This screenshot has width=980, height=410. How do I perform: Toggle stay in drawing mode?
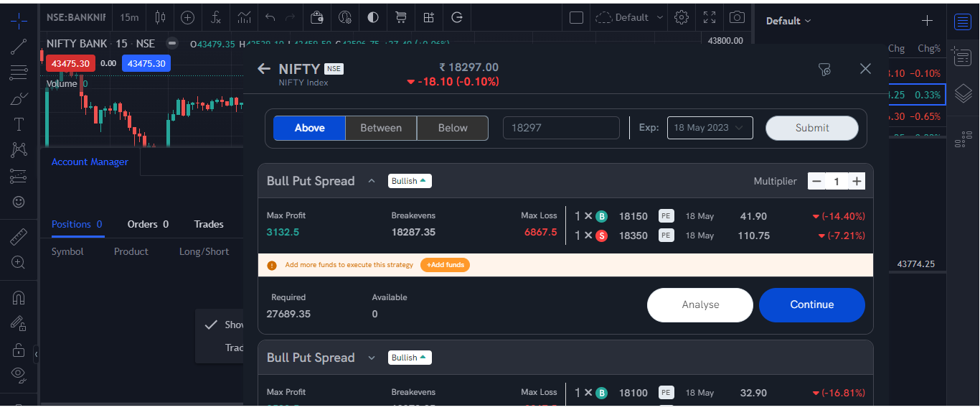(19, 323)
